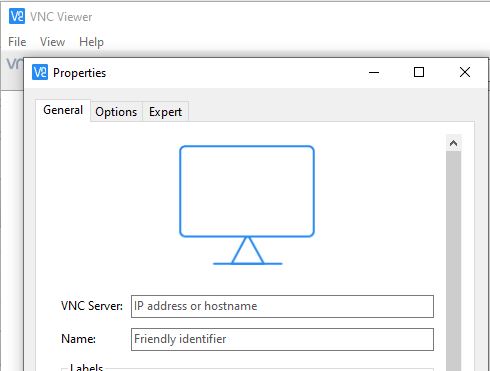
Task: Click the scrollbar up arrow in Properties
Action: click(x=453, y=143)
